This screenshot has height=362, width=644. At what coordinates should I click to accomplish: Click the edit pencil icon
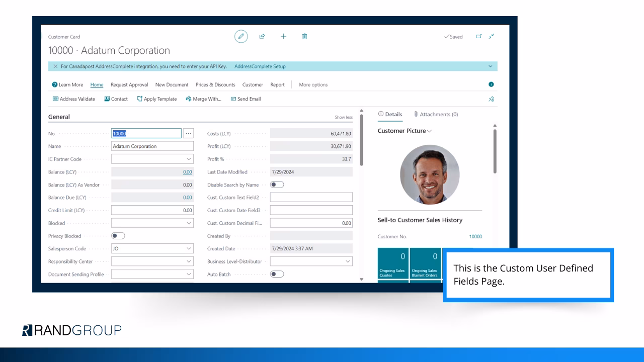click(x=241, y=36)
